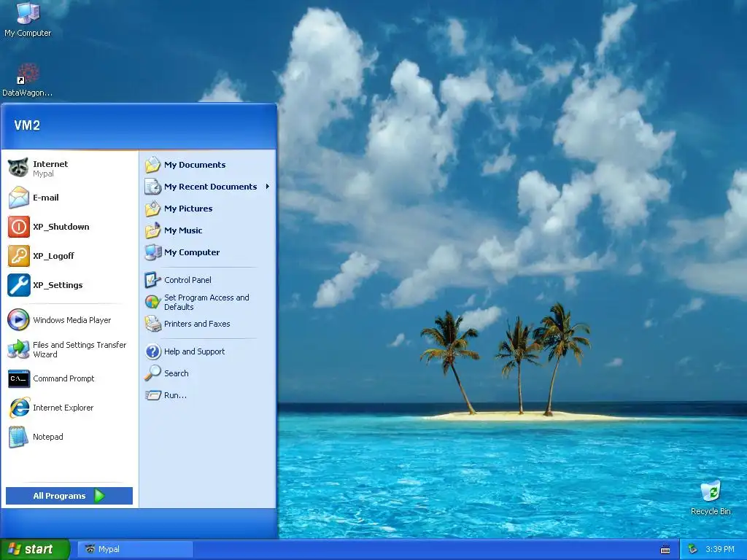Image resolution: width=747 pixels, height=560 pixels.
Task: Choose the Help and Support label
Action: pos(194,351)
